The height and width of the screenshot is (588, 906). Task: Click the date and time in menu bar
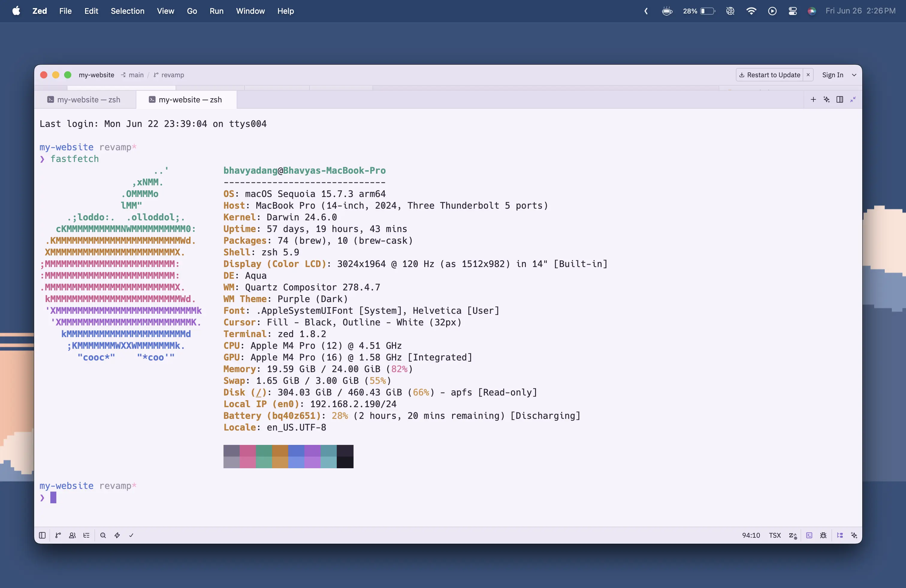point(860,11)
